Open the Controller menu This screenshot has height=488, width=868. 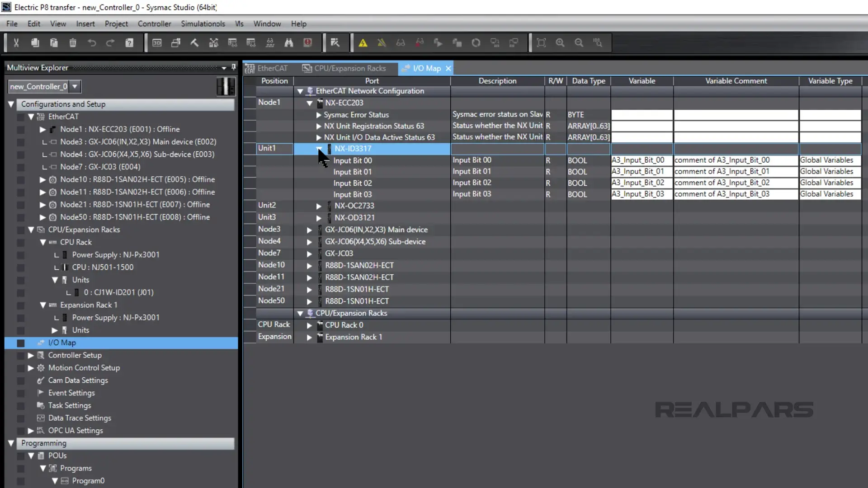pos(154,23)
